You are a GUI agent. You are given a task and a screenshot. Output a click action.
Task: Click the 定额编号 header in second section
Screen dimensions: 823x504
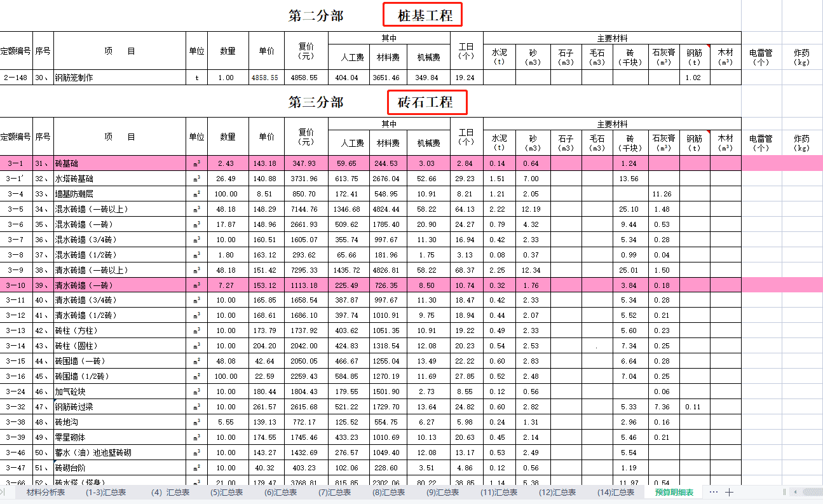(16, 51)
